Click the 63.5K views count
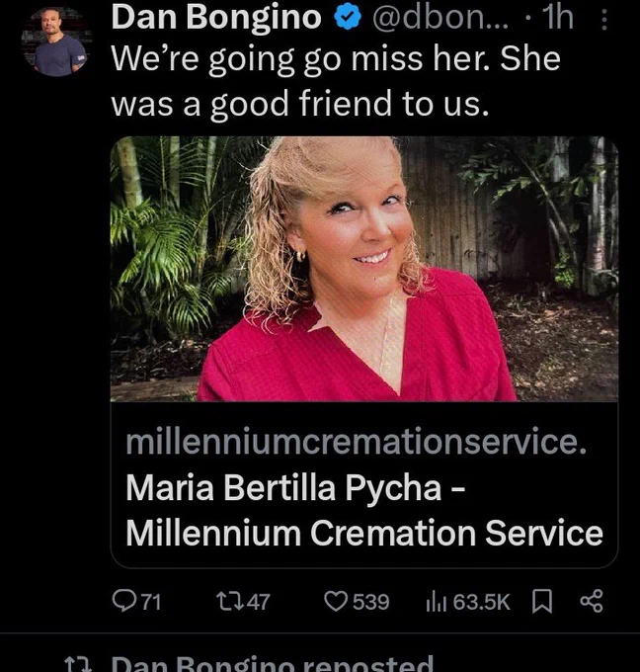The image size is (640, 672). point(482,602)
